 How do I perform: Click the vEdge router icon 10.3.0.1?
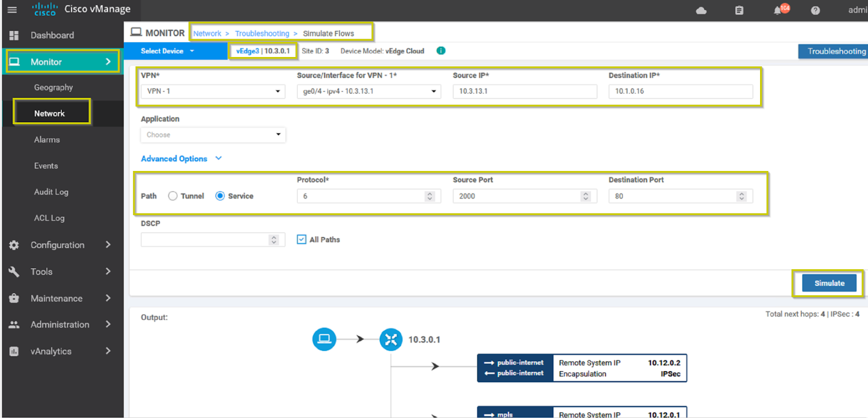[391, 340]
